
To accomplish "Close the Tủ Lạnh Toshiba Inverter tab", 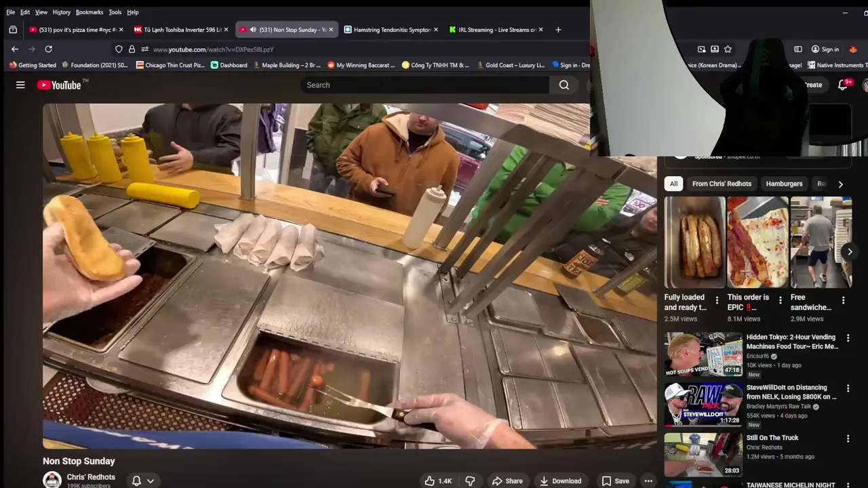I will coord(226,30).
